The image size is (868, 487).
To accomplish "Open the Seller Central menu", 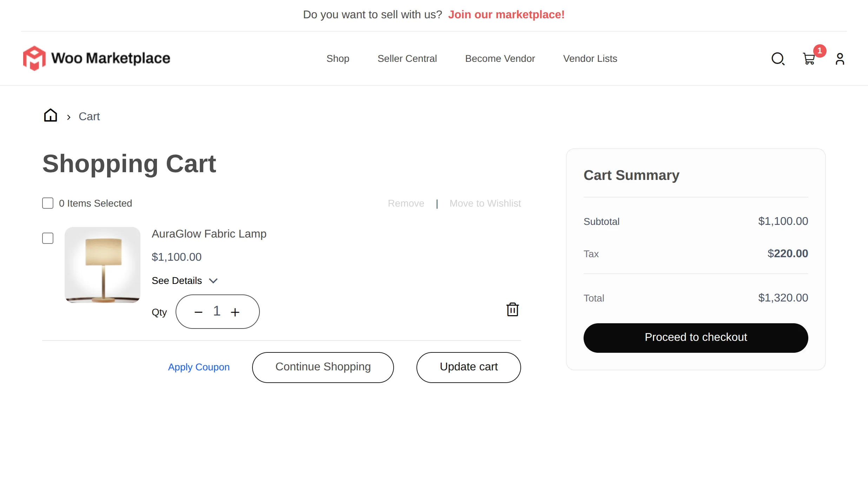I will (x=407, y=59).
